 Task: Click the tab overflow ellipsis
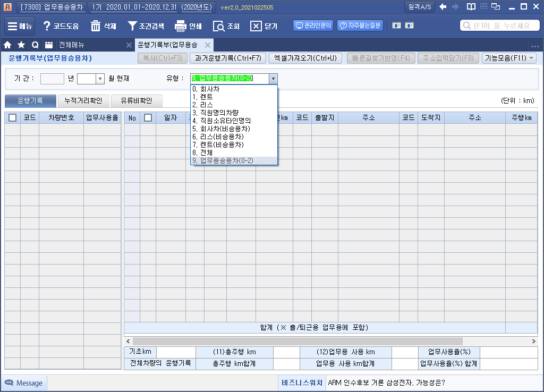tap(535, 46)
